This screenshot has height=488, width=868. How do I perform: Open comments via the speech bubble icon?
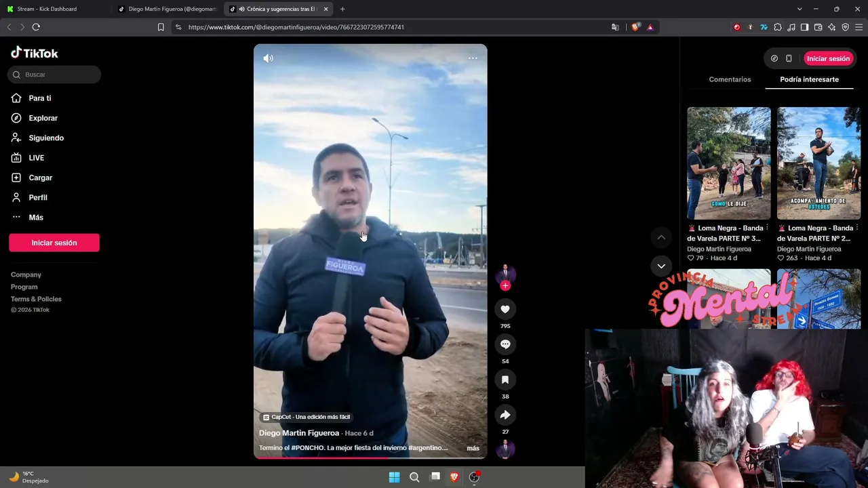(505, 344)
